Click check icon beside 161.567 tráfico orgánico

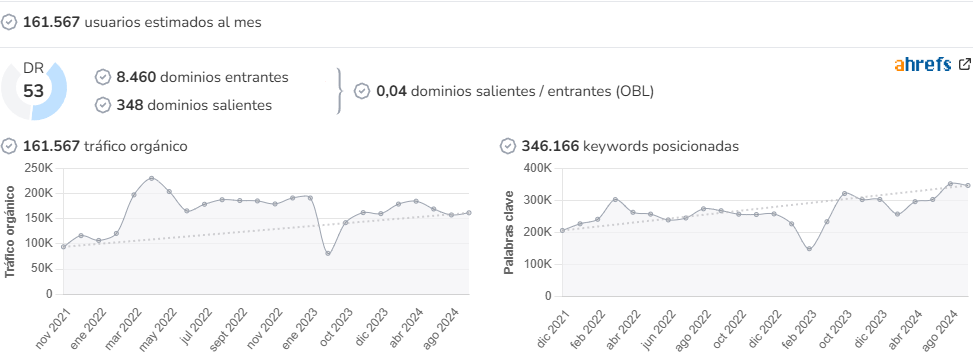click(9, 146)
